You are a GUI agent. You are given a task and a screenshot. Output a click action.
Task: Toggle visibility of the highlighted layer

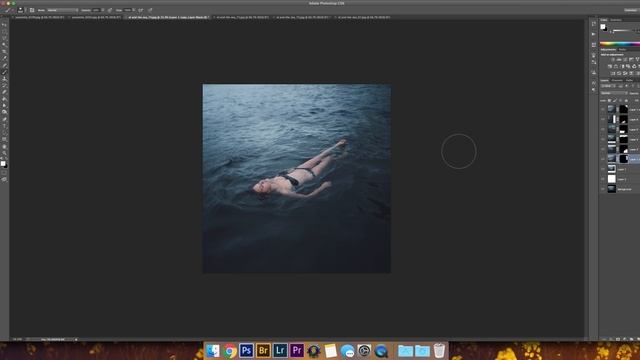[603, 159]
